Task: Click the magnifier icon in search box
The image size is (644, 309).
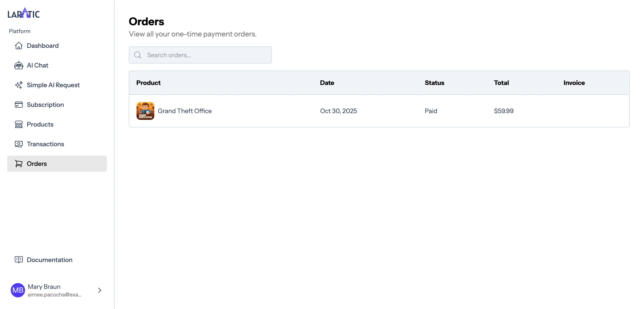Action: tap(138, 55)
